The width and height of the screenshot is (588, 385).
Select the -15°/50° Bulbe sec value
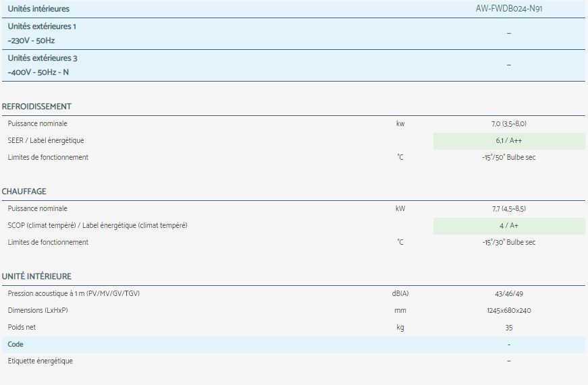point(508,157)
